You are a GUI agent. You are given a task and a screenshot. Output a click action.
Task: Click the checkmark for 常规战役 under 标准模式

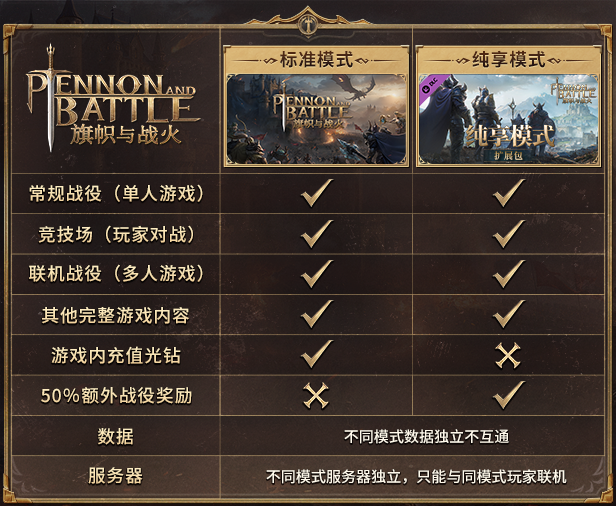pyautogui.click(x=317, y=193)
